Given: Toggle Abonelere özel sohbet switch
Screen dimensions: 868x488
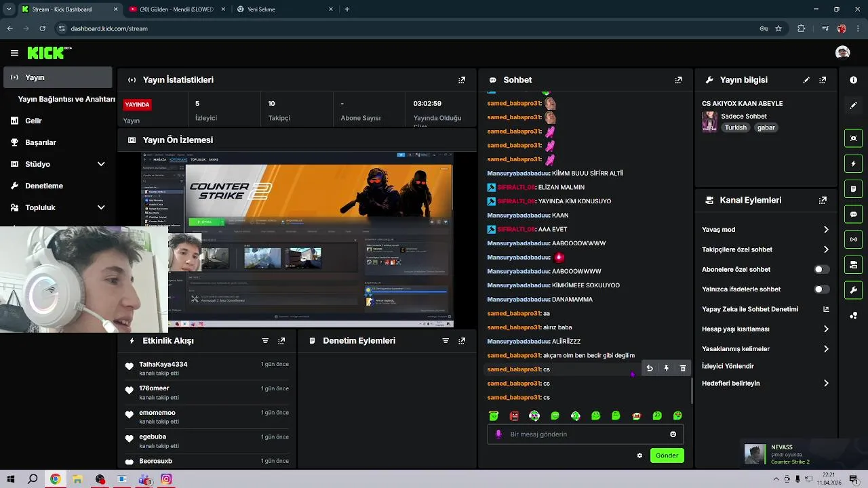Looking at the screenshot, I should (821, 270).
